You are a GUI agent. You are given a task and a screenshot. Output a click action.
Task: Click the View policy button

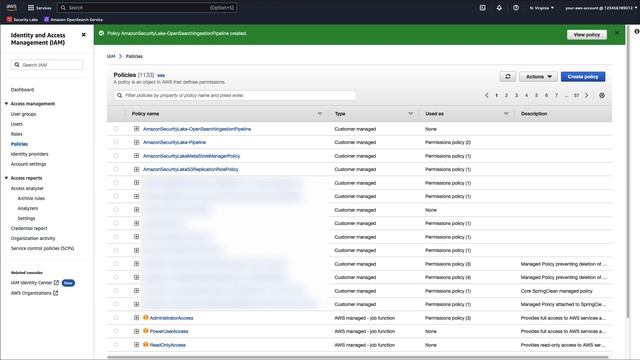(x=587, y=35)
